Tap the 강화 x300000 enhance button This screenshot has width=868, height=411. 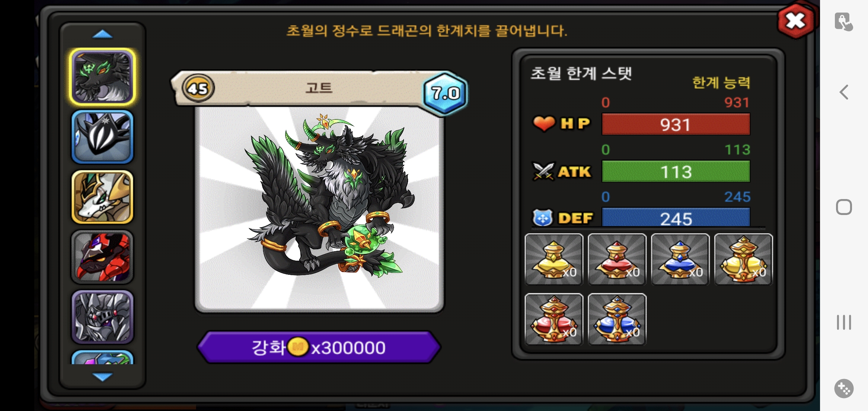coord(319,347)
